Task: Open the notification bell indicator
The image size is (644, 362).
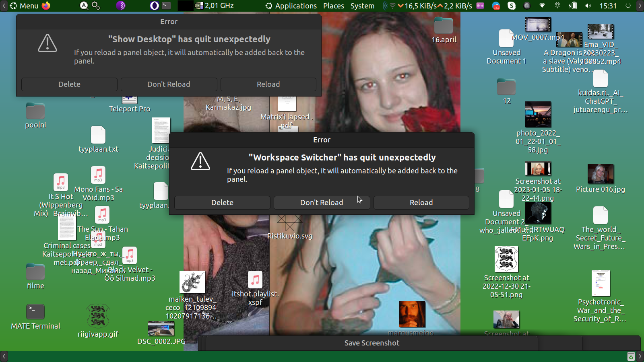Action: [557, 6]
